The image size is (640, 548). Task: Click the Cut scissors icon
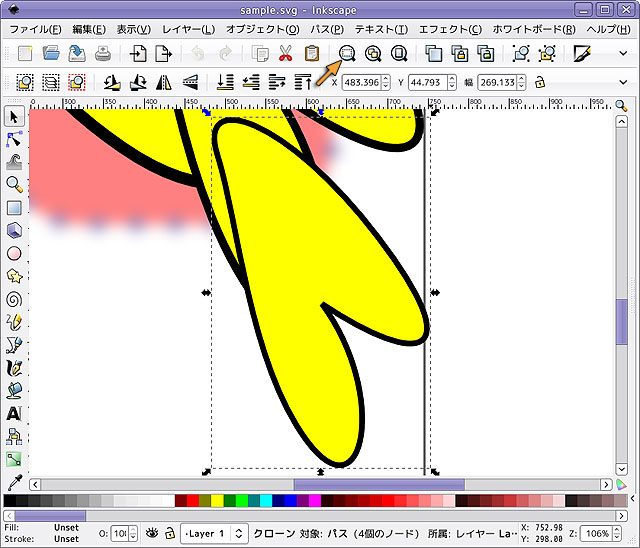(x=286, y=54)
